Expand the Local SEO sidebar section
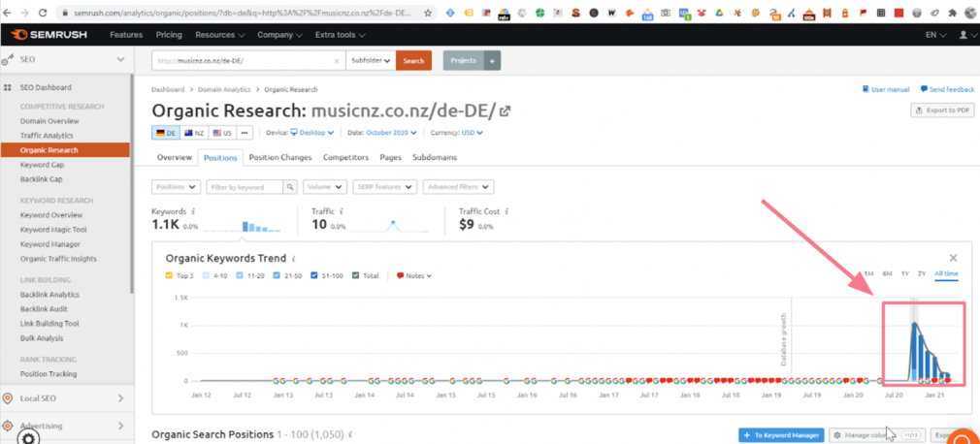 click(121, 398)
